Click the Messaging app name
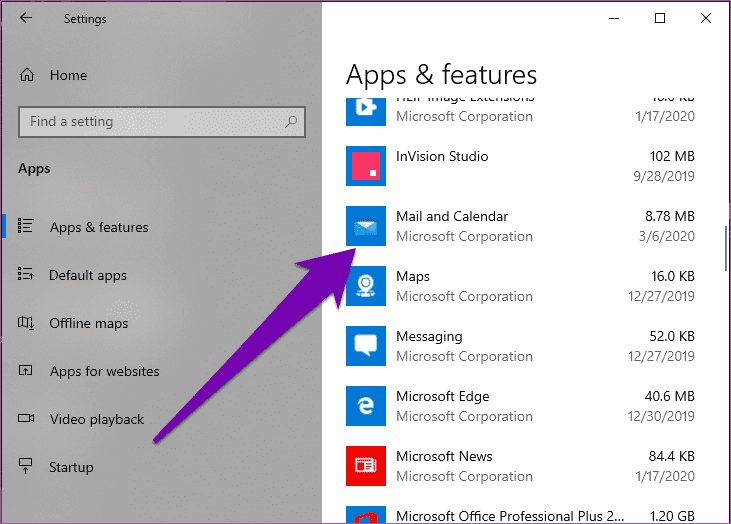Viewport: 731px width, 524px height. point(429,336)
